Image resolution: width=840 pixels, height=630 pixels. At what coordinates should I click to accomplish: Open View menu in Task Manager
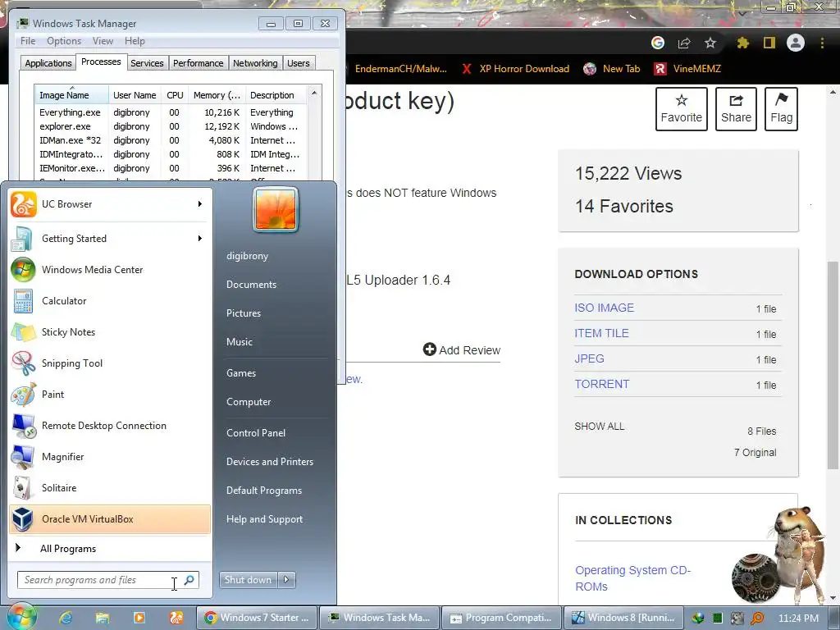103,41
